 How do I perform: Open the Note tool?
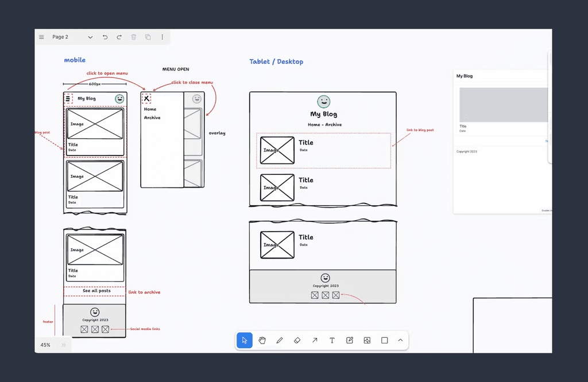(349, 340)
